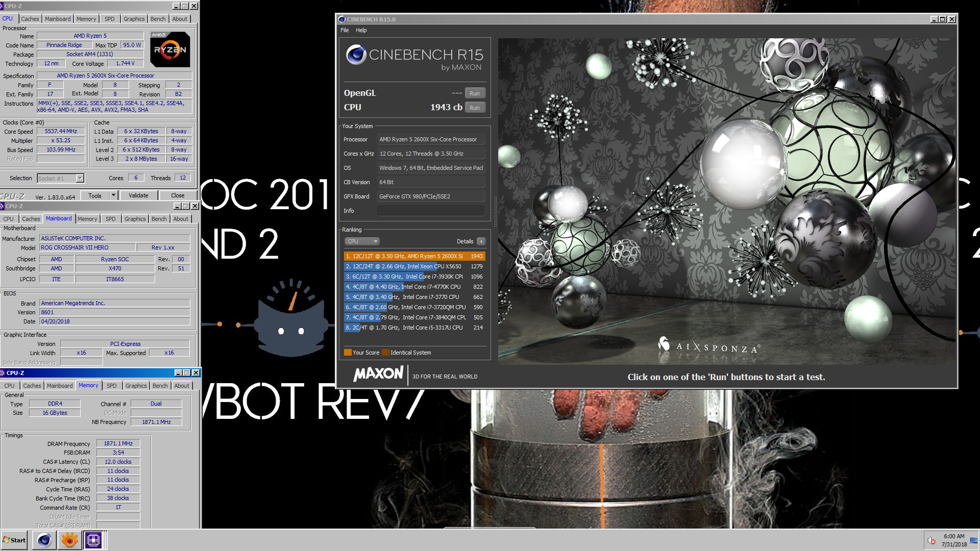Viewport: 980px width, 551px height.
Task: Switch to Mainboard tab in top CPU-Z window
Action: click(58, 19)
